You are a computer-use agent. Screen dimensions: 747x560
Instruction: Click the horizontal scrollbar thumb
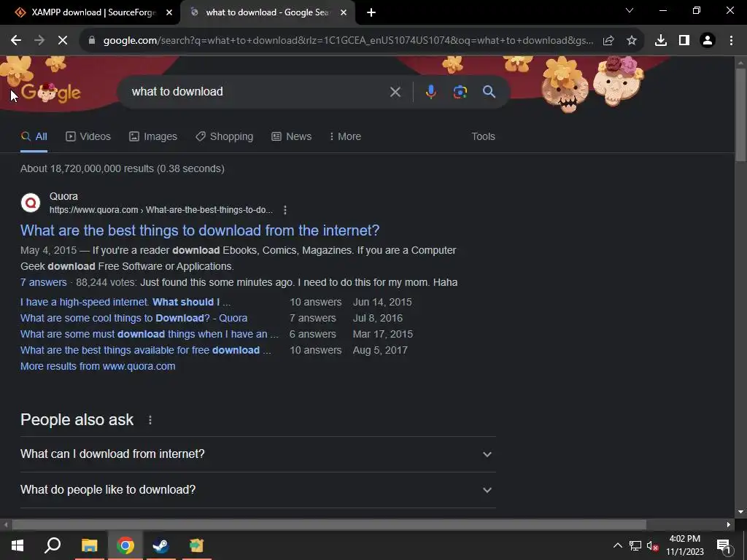(x=329, y=525)
